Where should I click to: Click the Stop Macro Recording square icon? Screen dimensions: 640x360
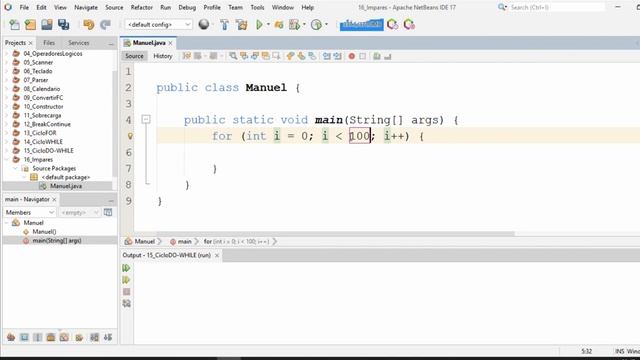click(362, 56)
